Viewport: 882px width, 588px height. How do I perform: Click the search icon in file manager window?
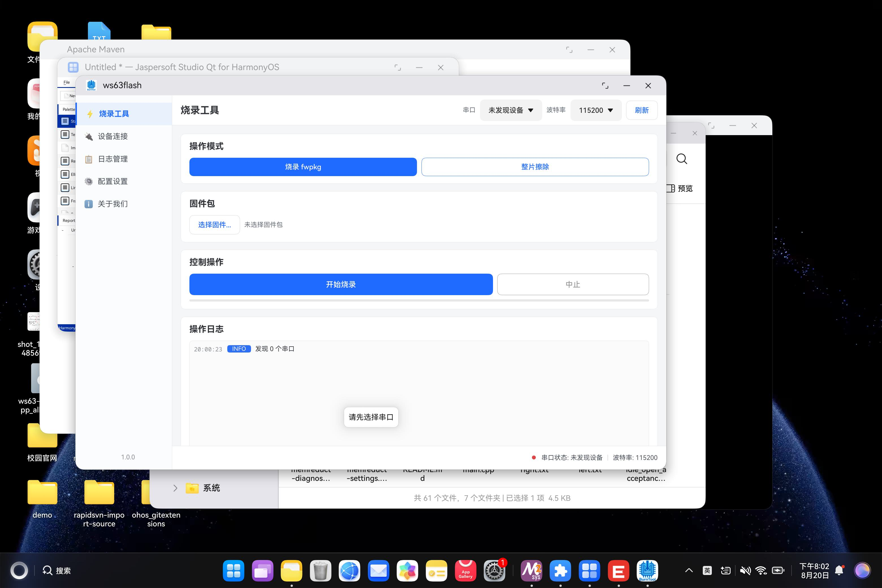coord(682,159)
